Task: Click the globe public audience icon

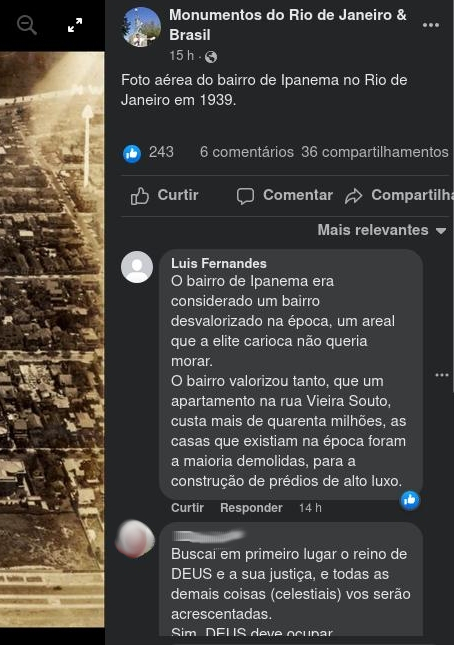Action: [x=211, y=57]
